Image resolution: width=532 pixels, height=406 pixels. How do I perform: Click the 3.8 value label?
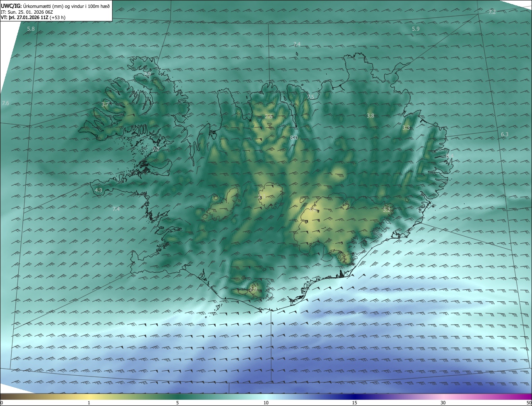(370, 115)
